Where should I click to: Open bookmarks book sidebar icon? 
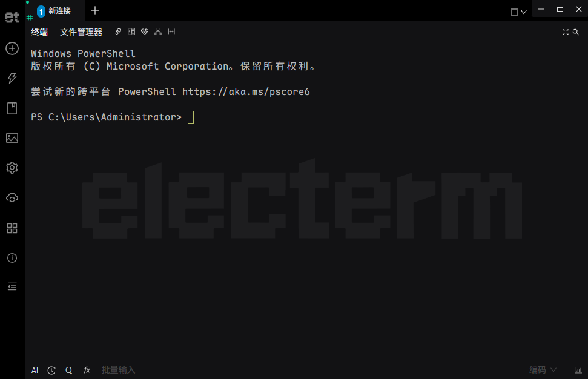(x=12, y=108)
